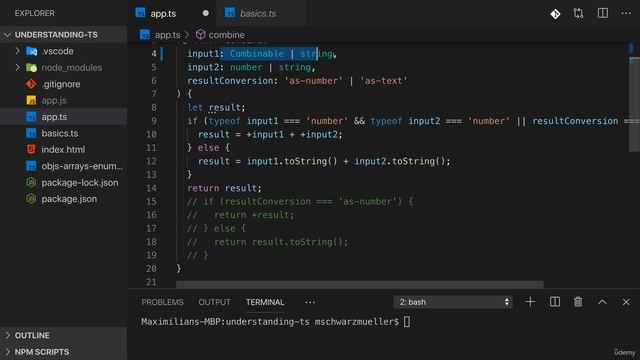
Task: Click 'return result;' on line 14
Action: [224, 188]
